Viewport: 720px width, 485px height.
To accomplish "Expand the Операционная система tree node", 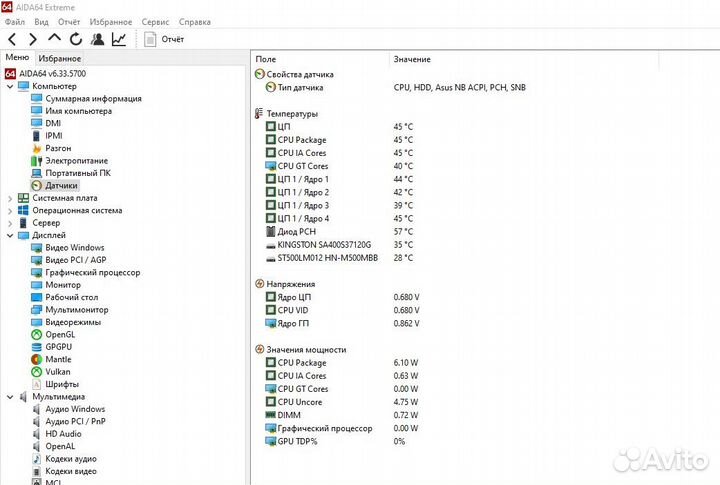I will tap(10, 210).
